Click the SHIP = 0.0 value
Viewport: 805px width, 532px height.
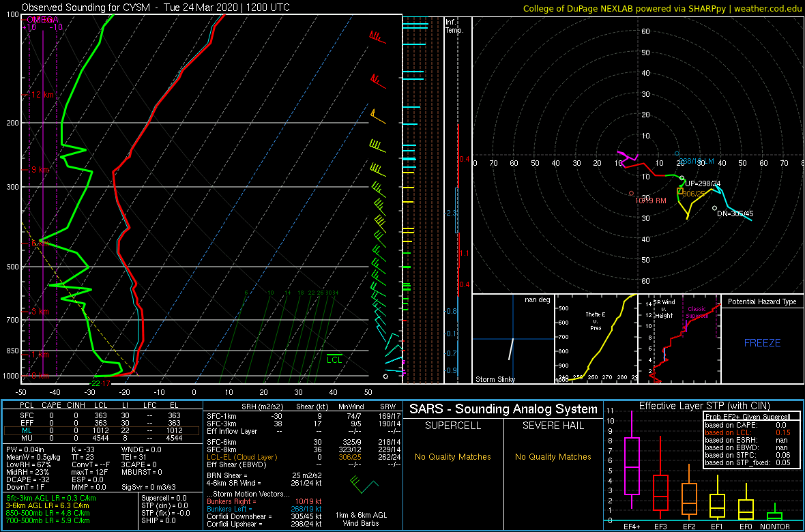point(160,520)
